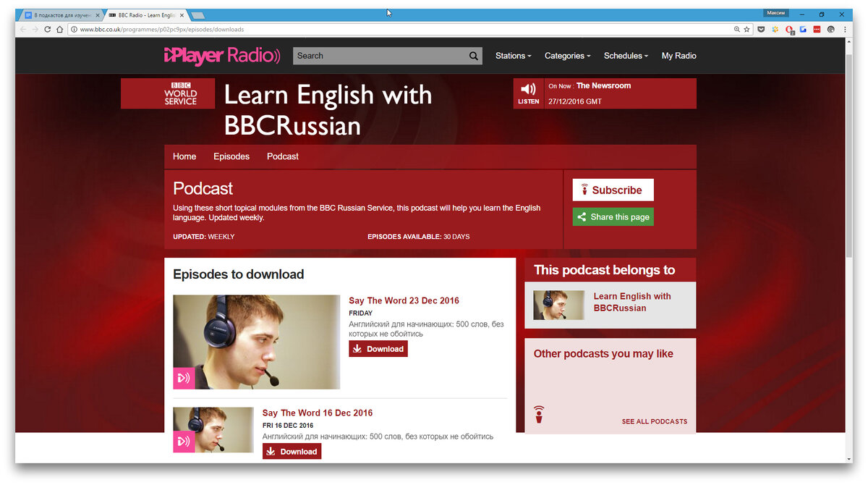Go to browser home page icon
Viewport: 868px width, 485px height.
pos(60,30)
